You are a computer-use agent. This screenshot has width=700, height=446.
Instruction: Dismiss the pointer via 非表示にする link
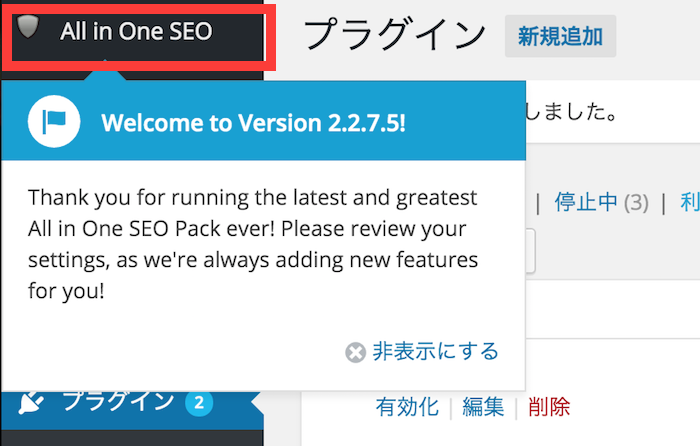[435, 351]
